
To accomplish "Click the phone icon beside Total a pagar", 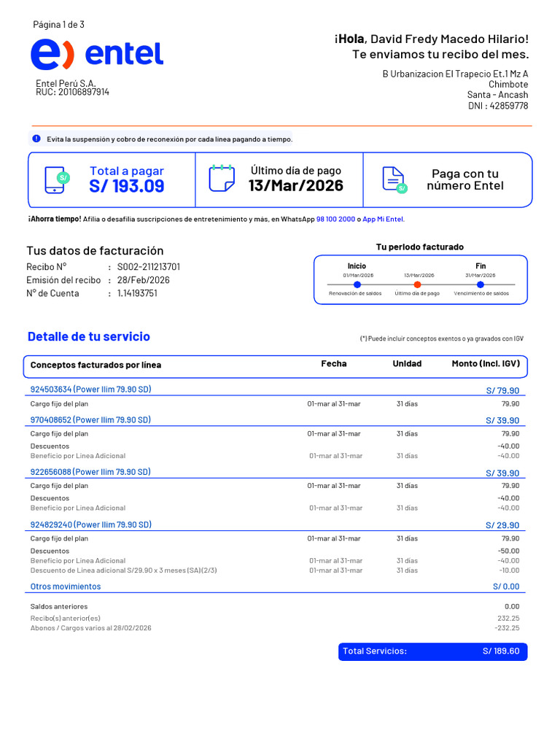I will point(57,180).
